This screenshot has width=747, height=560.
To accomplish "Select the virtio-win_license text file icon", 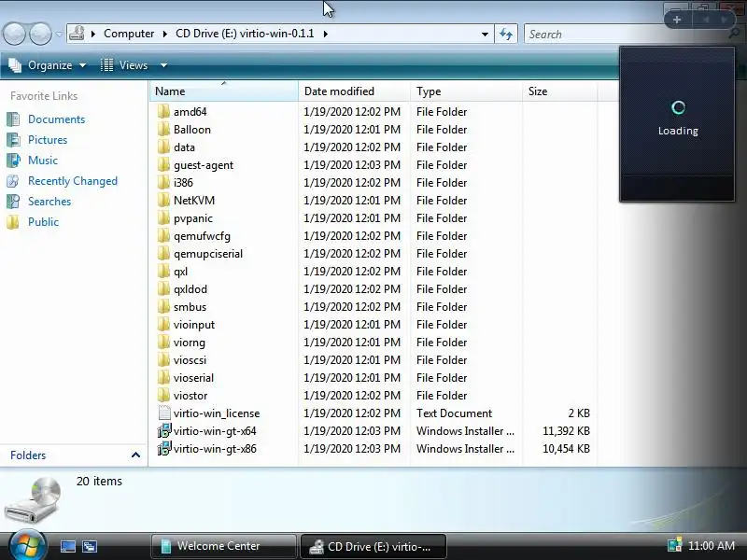I will click(164, 413).
